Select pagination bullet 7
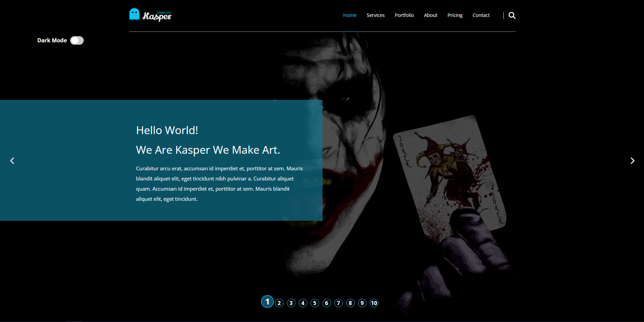This screenshot has width=644, height=322. point(338,303)
